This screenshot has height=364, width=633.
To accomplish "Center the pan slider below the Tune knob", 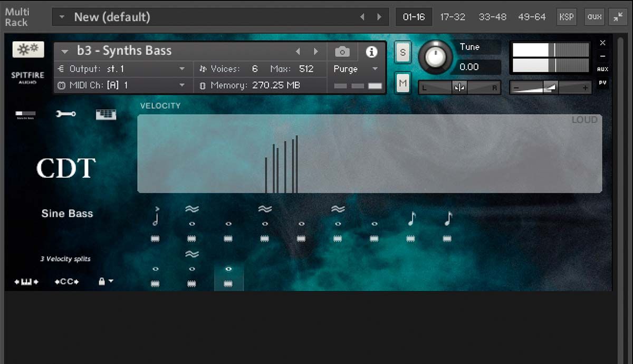I will 458,87.
